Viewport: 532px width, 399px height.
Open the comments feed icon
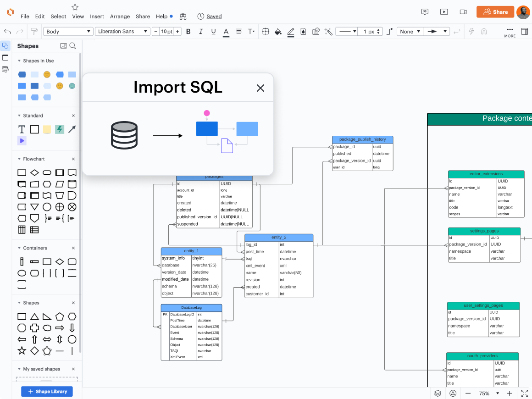click(x=425, y=12)
